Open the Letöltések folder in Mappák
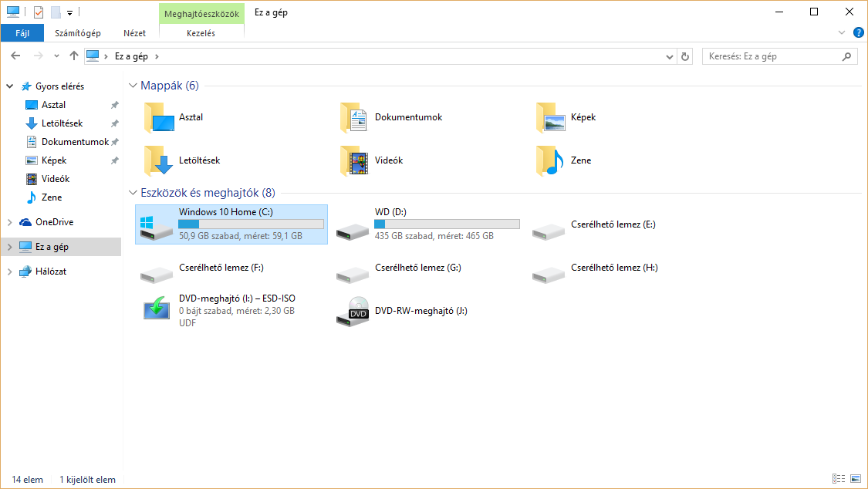 181,160
